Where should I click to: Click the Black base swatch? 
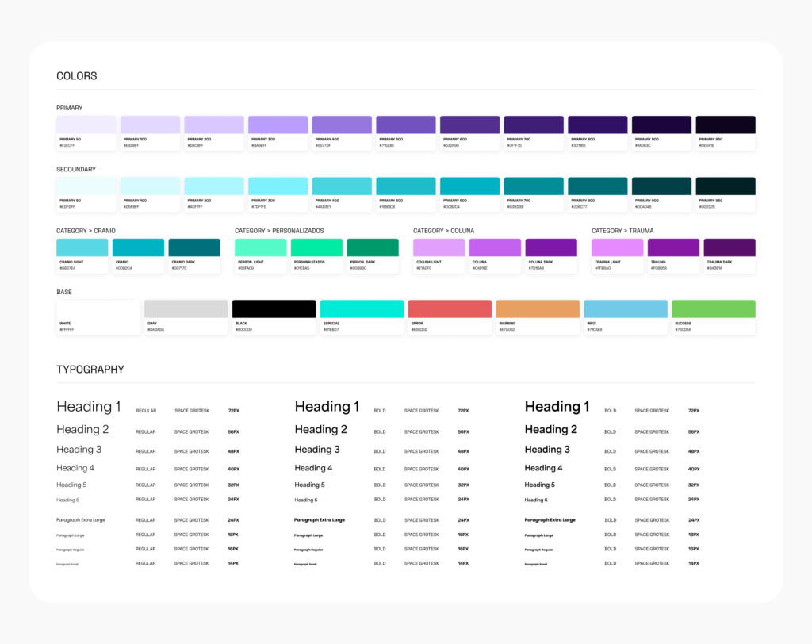274,309
